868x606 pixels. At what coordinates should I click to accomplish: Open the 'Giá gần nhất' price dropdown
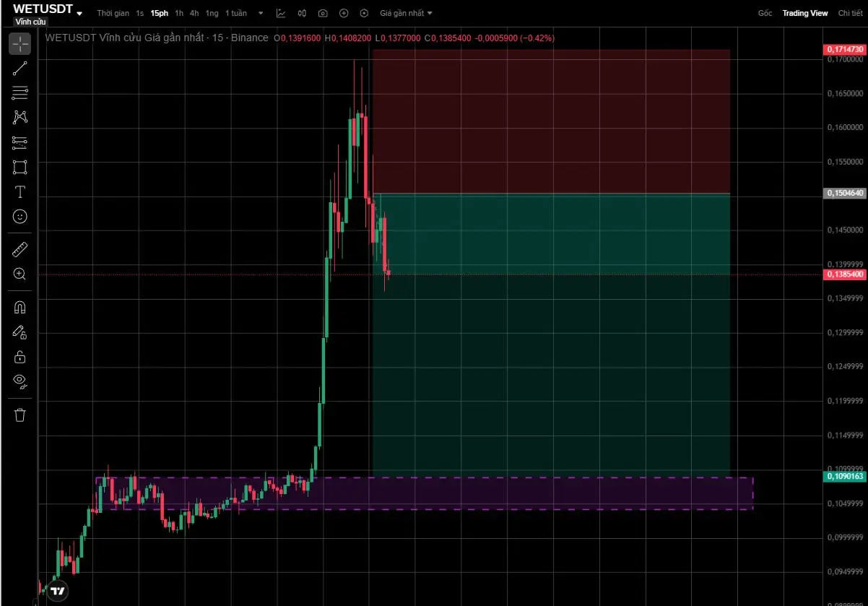[x=407, y=13]
